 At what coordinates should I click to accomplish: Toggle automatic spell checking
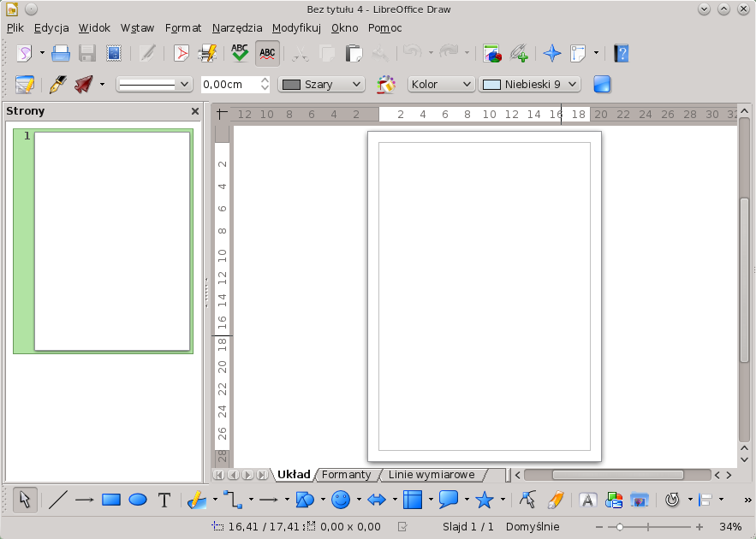[x=267, y=54]
